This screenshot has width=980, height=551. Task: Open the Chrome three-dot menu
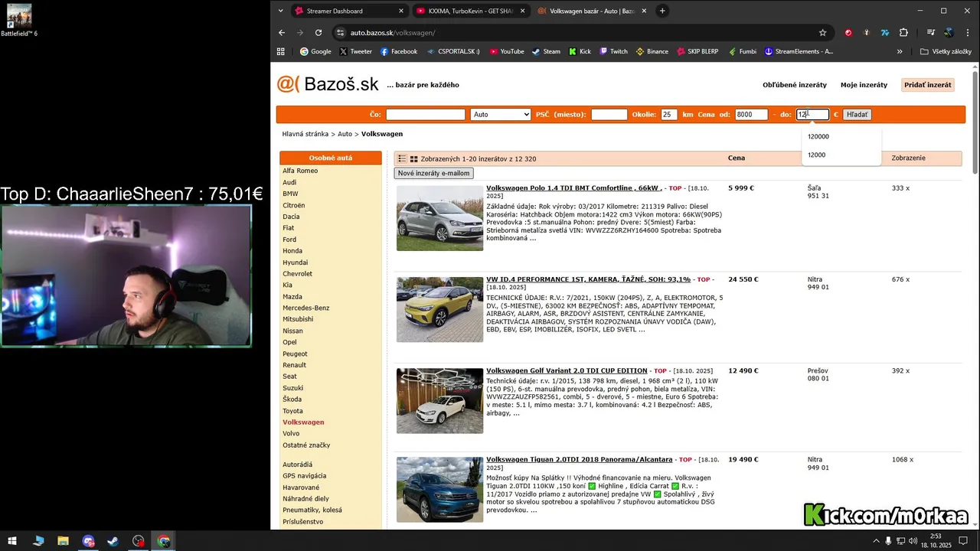click(x=966, y=33)
